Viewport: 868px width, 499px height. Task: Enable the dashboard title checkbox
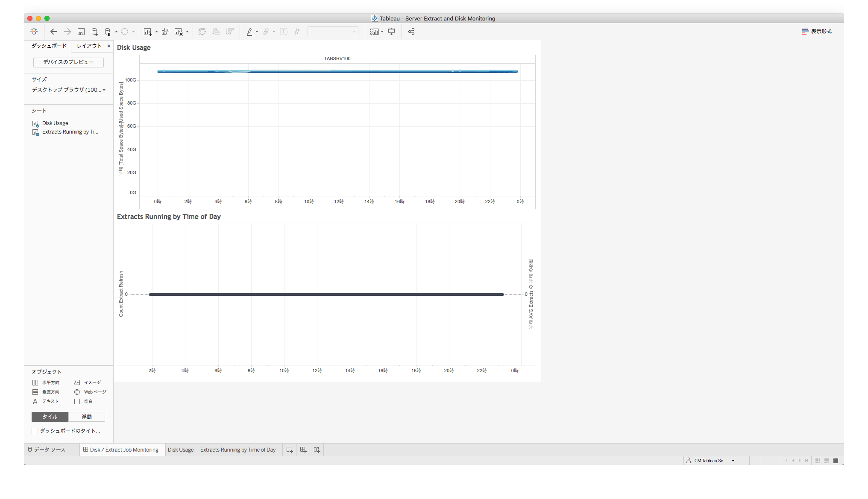click(x=35, y=431)
